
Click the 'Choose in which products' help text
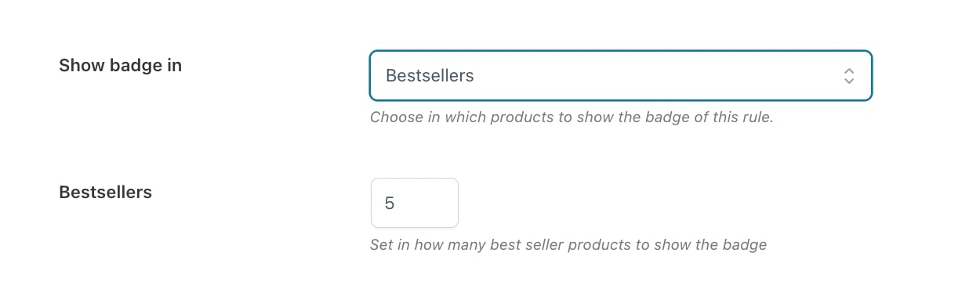(x=572, y=118)
